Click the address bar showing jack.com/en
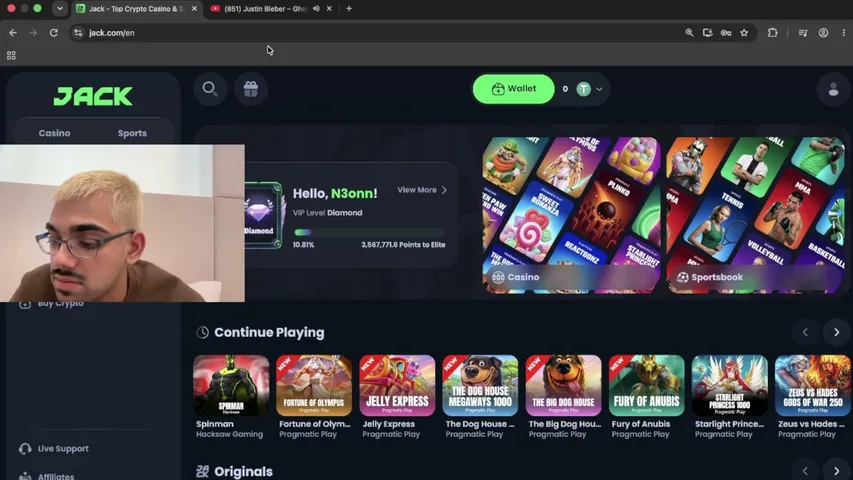The width and height of the screenshot is (853, 480). (x=381, y=33)
